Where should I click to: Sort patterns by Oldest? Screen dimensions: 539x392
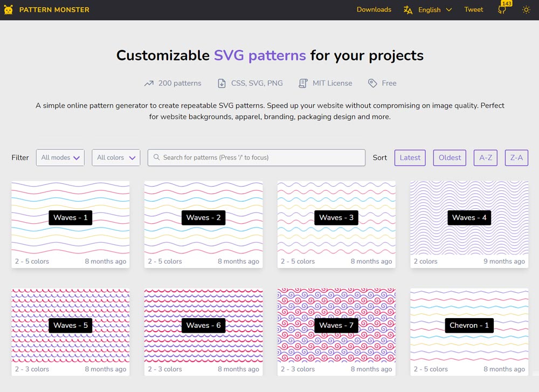[450, 157]
